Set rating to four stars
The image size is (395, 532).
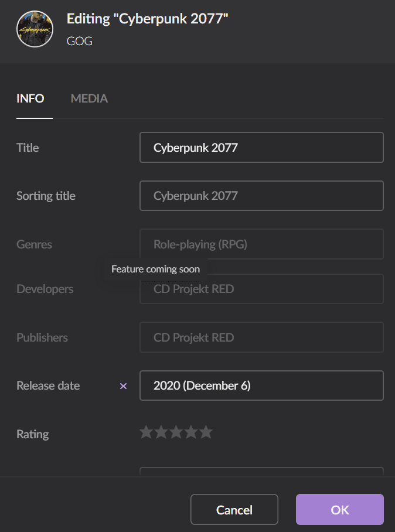(x=191, y=432)
